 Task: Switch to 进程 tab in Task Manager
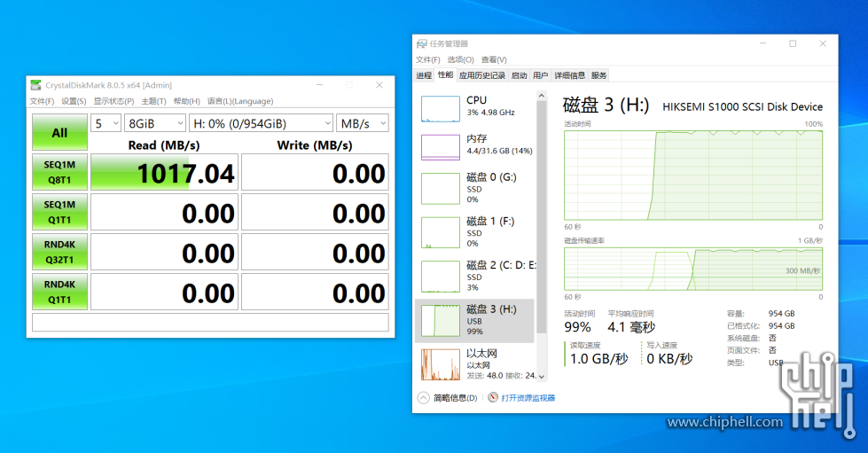[x=424, y=75]
